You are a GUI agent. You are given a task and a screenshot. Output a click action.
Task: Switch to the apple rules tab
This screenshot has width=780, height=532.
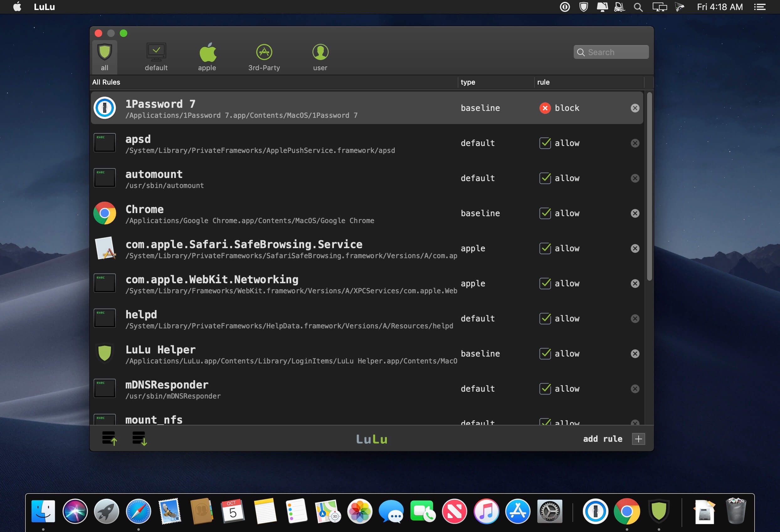[x=207, y=57]
